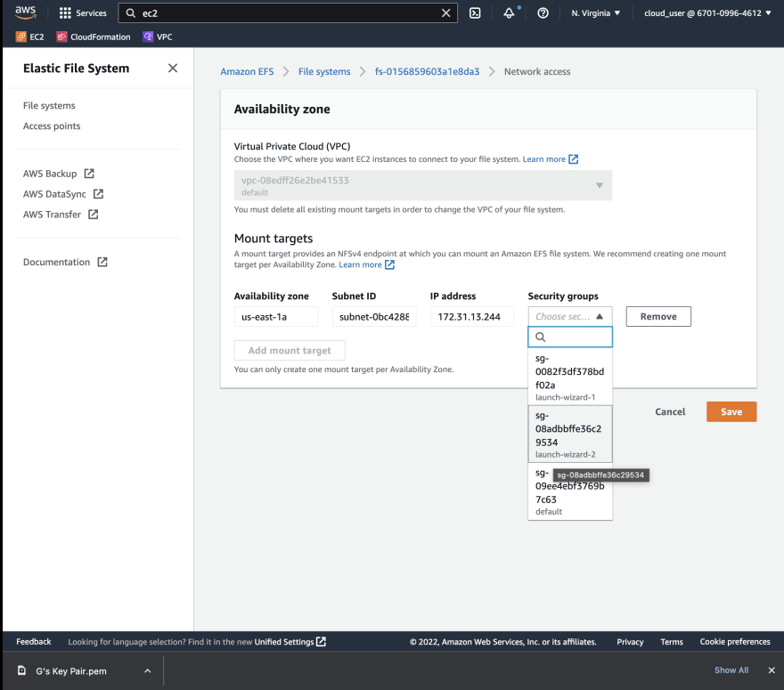Image resolution: width=784 pixels, height=690 pixels.
Task: Click external icon after VPC Learn more
Action: pos(574,159)
